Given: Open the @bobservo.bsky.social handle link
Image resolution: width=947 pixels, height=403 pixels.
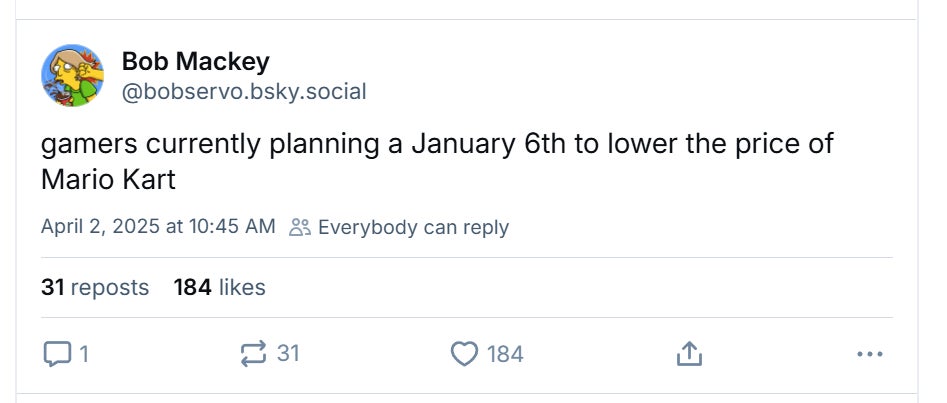Looking at the screenshot, I should click(x=244, y=92).
